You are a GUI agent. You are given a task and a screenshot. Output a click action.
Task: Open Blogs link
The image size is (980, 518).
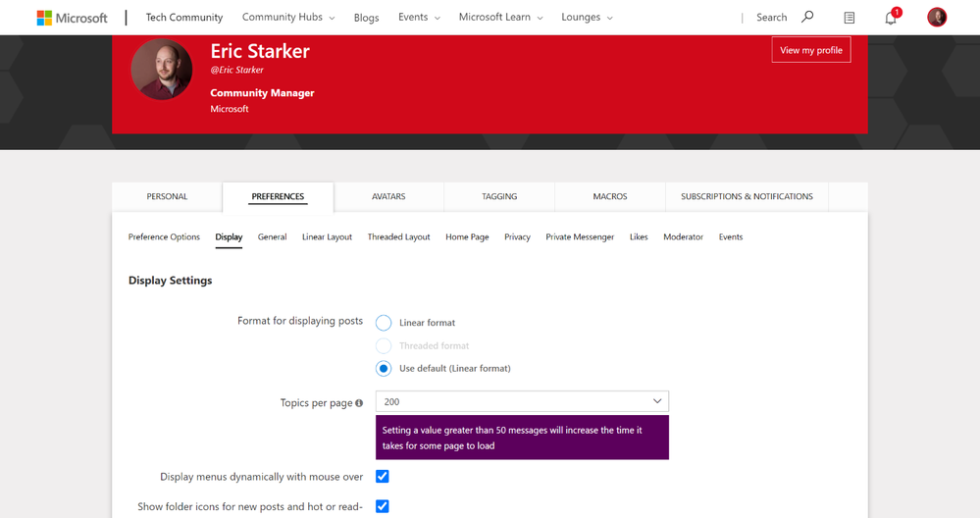tap(366, 18)
